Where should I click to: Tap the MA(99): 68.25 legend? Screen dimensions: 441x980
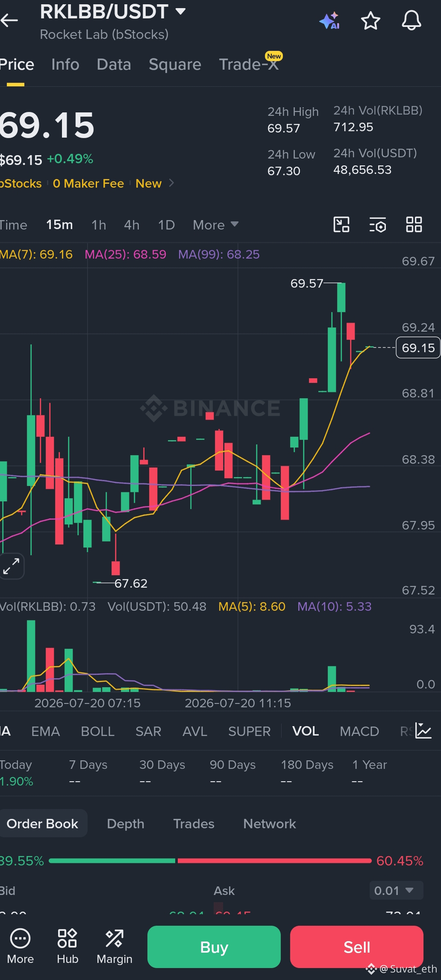point(219,254)
